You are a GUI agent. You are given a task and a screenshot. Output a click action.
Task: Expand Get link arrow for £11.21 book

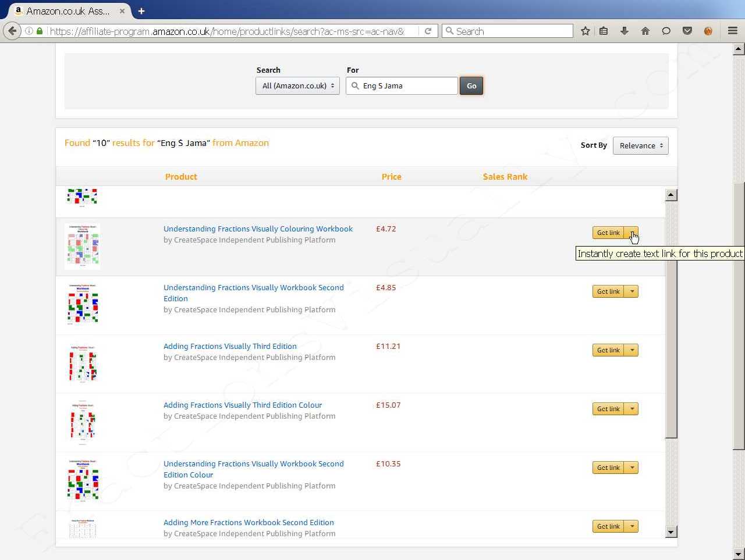[632, 350]
